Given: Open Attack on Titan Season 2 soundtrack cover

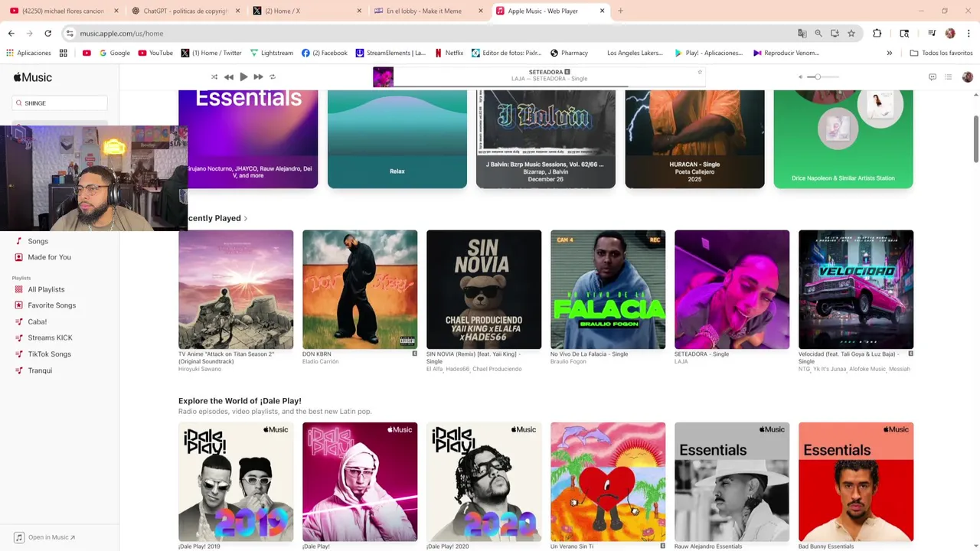Looking at the screenshot, I should pyautogui.click(x=236, y=289).
